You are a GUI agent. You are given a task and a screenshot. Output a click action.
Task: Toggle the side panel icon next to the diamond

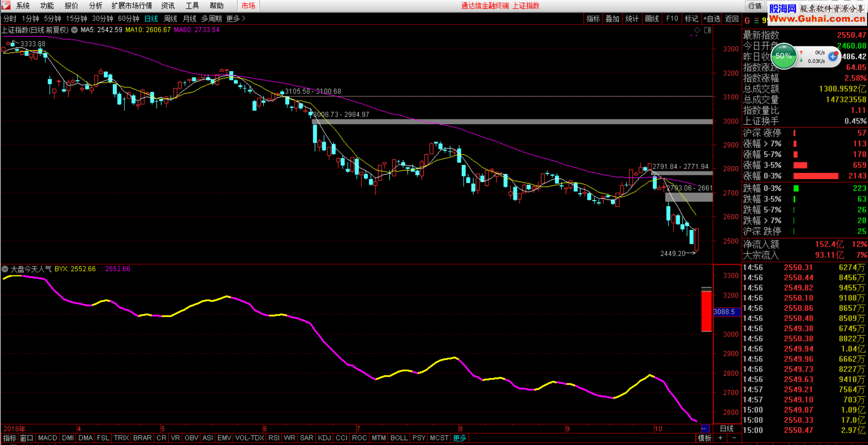pos(707,30)
